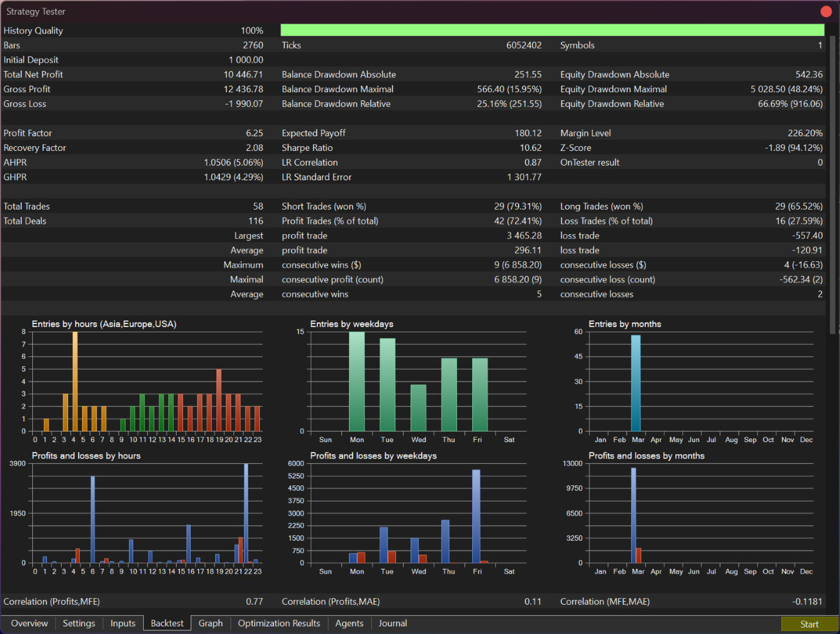Open the Journal tab
This screenshot has width=840, height=634.
click(x=392, y=623)
